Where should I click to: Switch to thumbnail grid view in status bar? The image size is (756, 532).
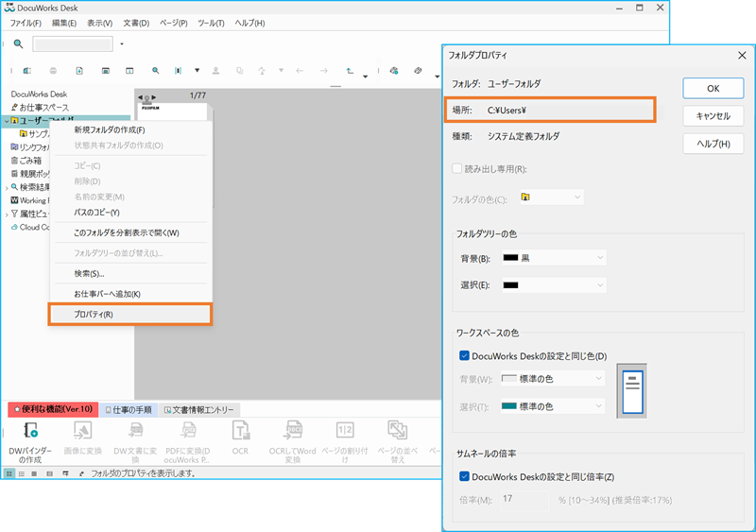[9, 473]
